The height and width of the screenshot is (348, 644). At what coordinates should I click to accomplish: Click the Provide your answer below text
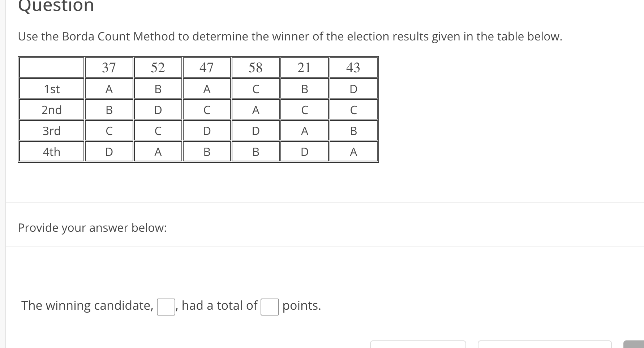click(92, 228)
